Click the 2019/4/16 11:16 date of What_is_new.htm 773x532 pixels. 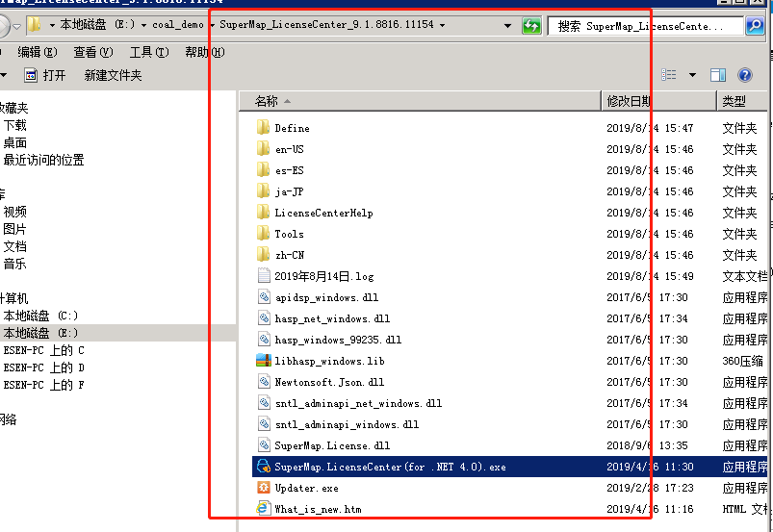point(650,509)
